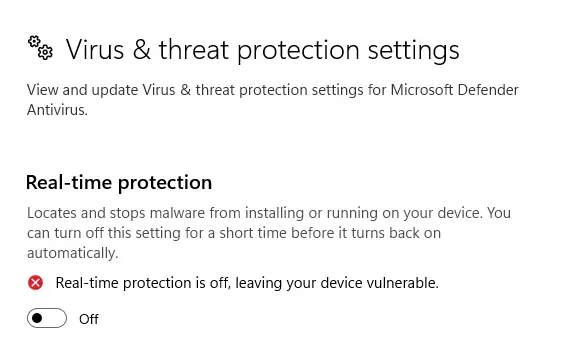Turn on the Real-time protection toggle

click(47, 318)
